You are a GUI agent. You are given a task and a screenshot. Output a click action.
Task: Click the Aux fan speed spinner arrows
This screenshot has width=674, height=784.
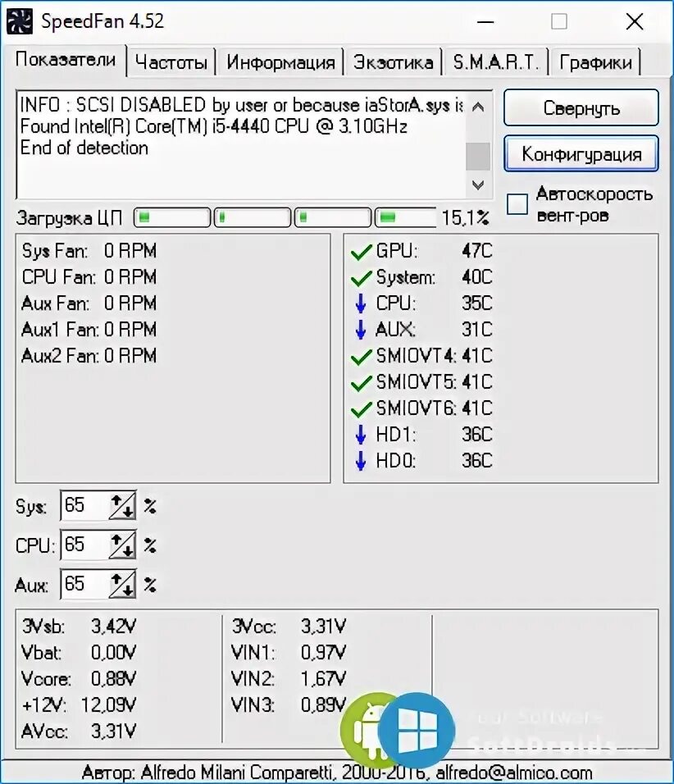click(x=122, y=584)
